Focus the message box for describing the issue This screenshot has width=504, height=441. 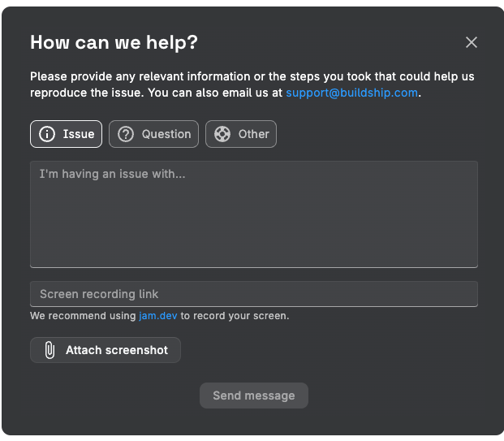[x=253, y=219]
